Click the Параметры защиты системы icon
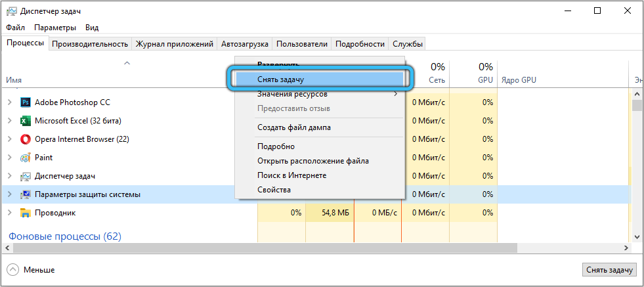Screen dimensions: 644x287 (26, 194)
